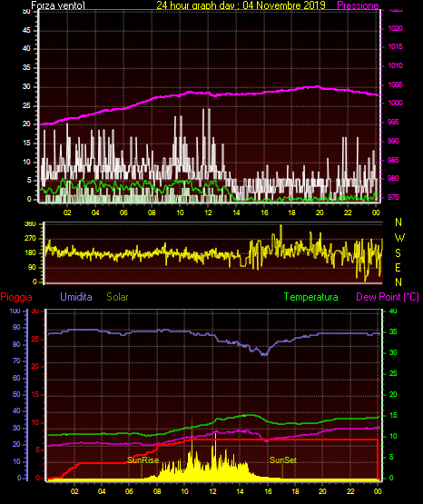The width and height of the screenshot is (423, 504).
Task: Click the 12 hour tick on wind graph
Action: pyautogui.click(x=208, y=212)
